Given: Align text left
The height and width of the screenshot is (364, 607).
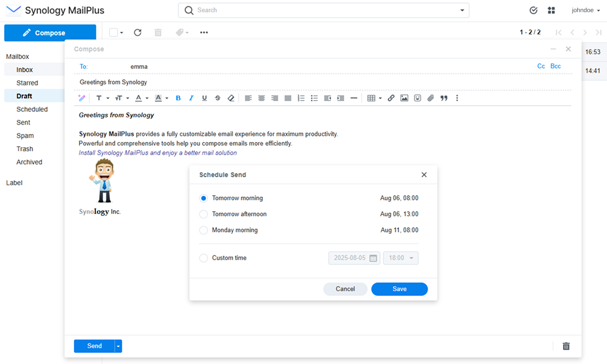Looking at the screenshot, I should [248, 98].
